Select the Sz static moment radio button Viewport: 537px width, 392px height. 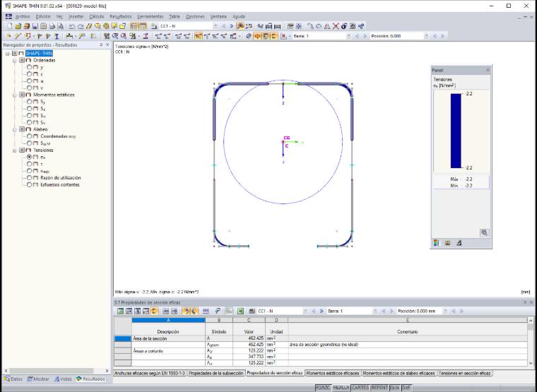pos(30,109)
